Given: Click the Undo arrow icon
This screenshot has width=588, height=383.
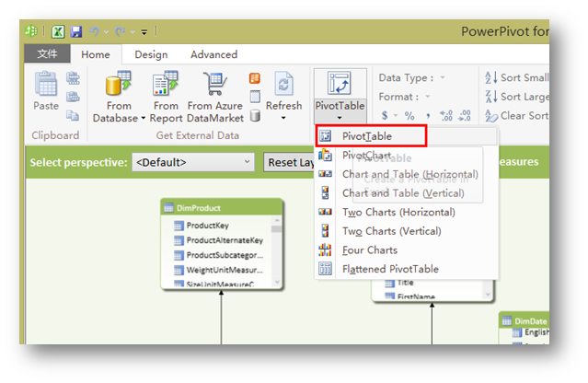Looking at the screenshot, I should click(94, 31).
